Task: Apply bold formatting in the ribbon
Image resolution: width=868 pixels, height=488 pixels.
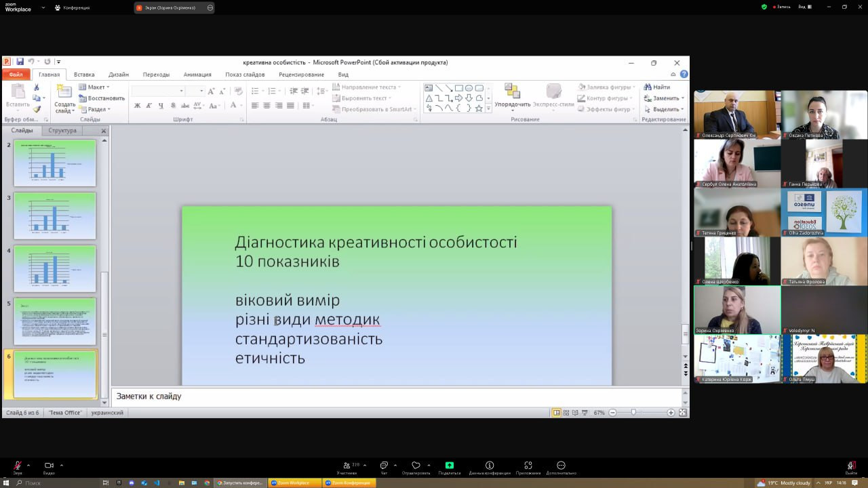Action: pos(137,106)
